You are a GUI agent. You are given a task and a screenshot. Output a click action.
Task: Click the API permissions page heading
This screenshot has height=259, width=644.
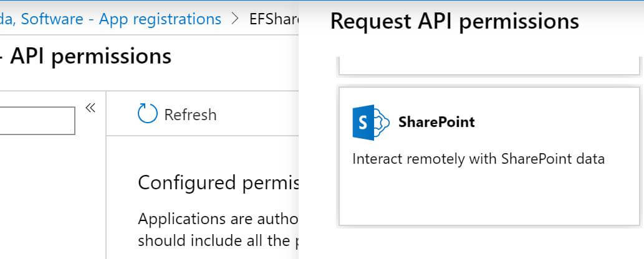tap(90, 56)
